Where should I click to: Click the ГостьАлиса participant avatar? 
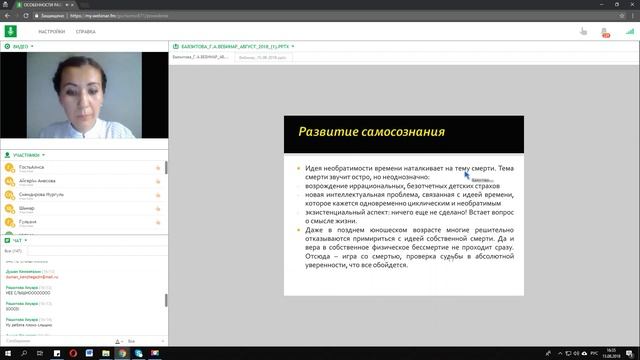point(9,167)
